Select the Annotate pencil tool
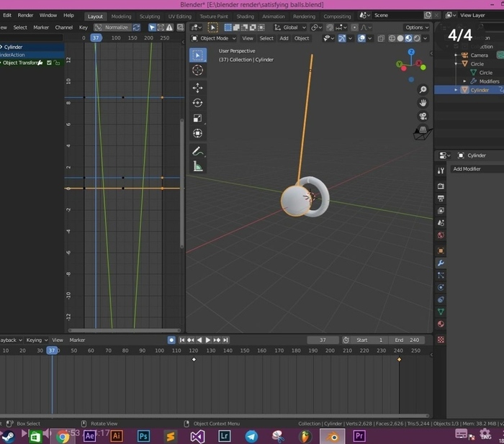504x444 pixels. click(x=197, y=151)
